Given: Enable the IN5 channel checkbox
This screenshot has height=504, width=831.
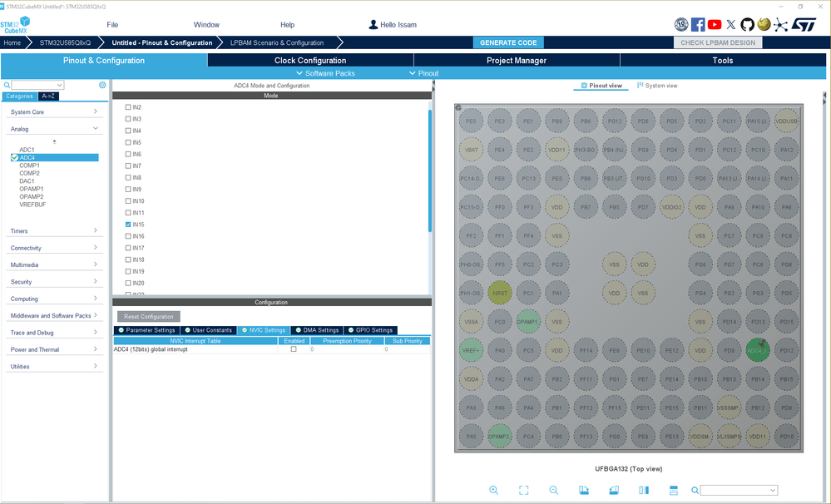Looking at the screenshot, I should pos(128,142).
